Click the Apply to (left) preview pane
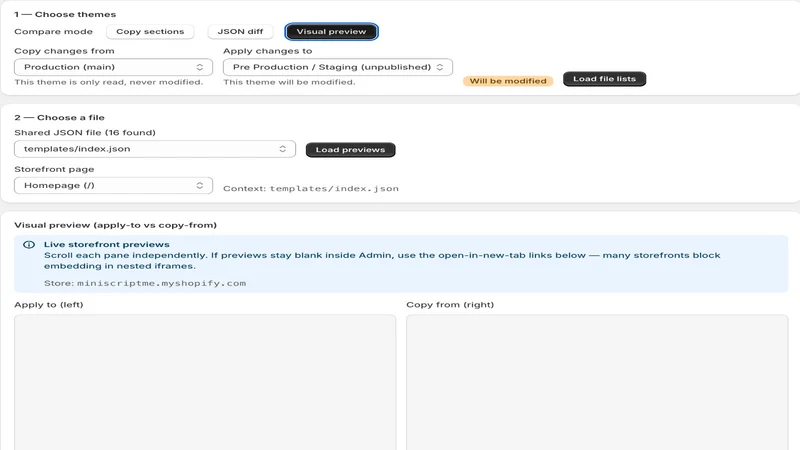 click(x=205, y=382)
